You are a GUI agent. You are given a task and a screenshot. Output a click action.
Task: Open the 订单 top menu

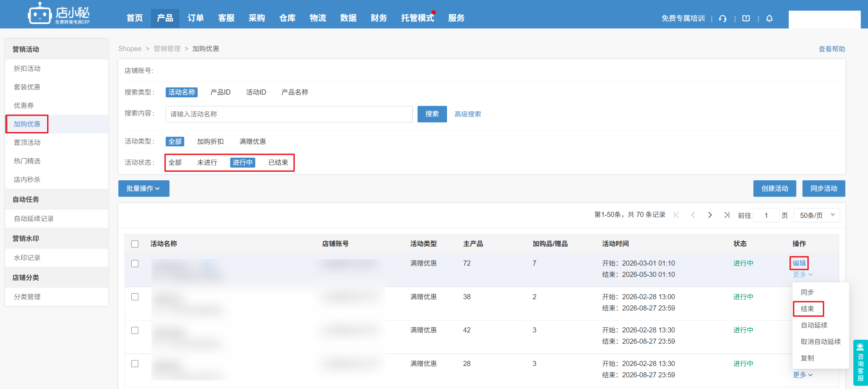(196, 18)
